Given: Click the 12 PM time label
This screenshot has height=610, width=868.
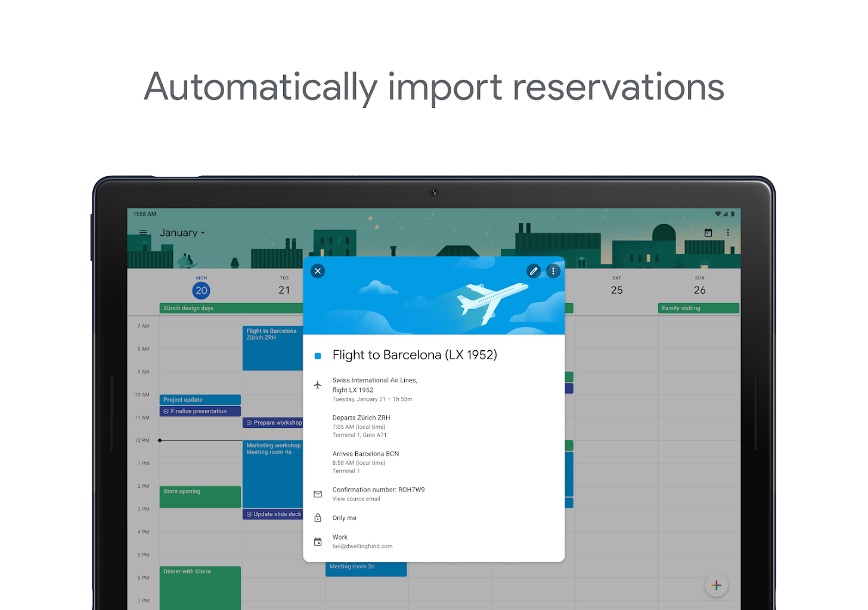Looking at the screenshot, I should pyautogui.click(x=142, y=441).
